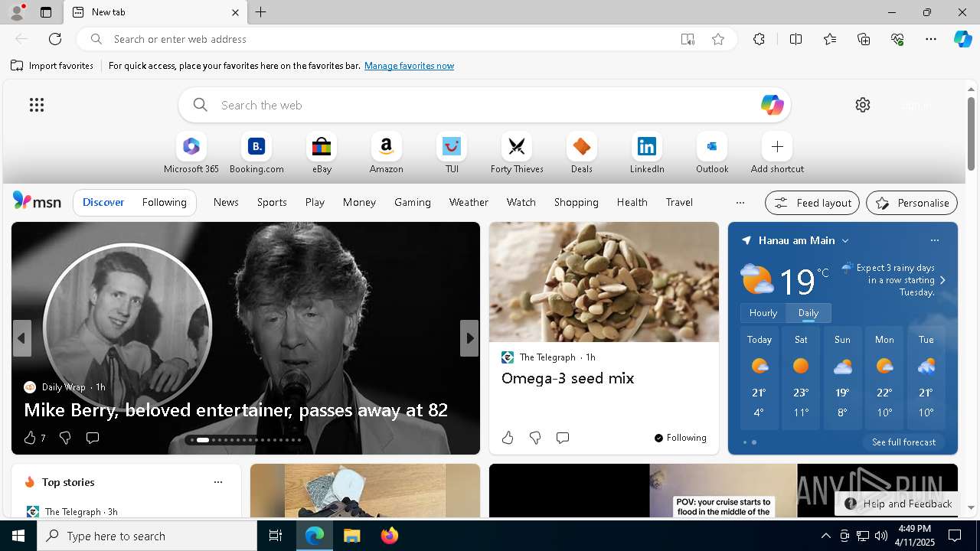980x551 pixels.
Task: Open comments on Omega-3 article
Action: [563, 438]
